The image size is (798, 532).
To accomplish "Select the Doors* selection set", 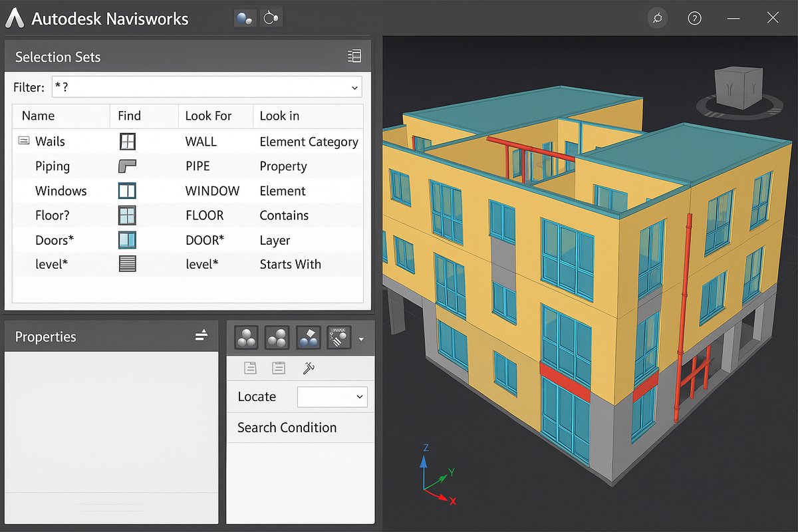I will (x=55, y=240).
